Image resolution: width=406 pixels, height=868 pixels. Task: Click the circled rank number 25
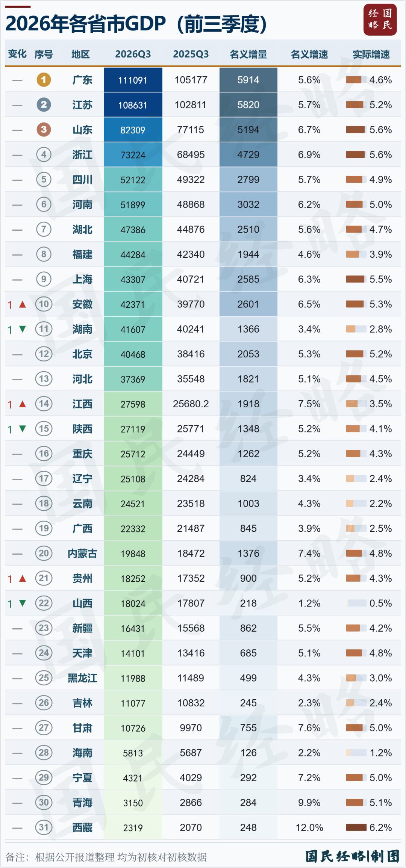44,678
